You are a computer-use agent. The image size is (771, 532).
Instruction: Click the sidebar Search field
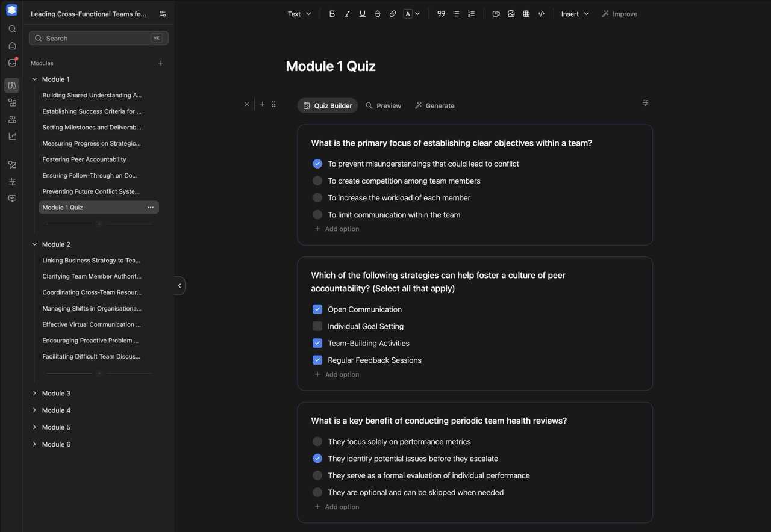pyautogui.click(x=98, y=38)
